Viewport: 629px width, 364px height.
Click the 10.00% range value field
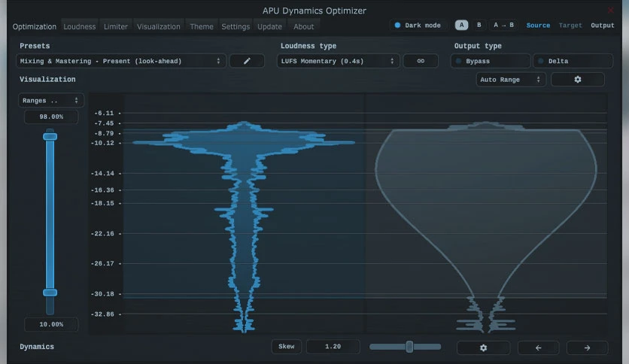point(51,324)
